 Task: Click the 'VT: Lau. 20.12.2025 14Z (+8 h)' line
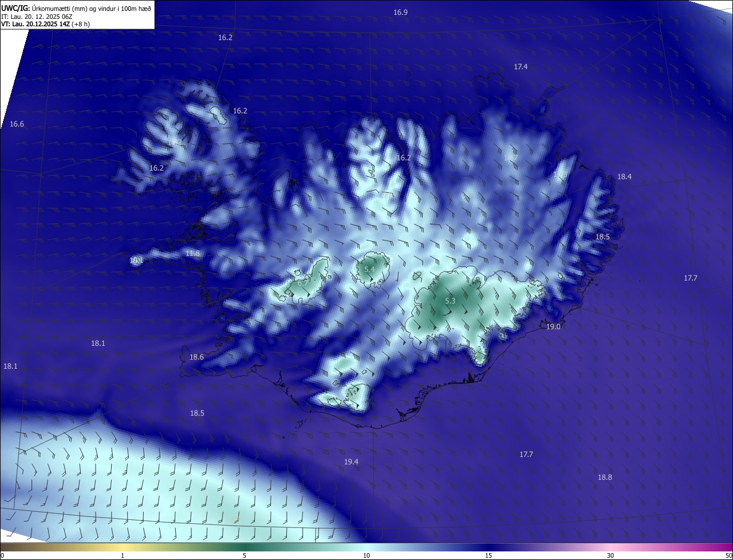[x=45, y=24]
